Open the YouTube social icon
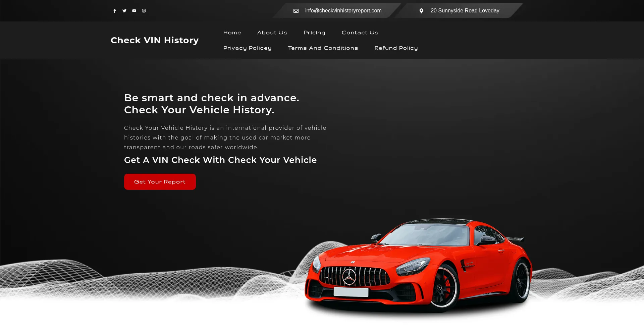Viewport: 644px width, 333px height. [134, 11]
